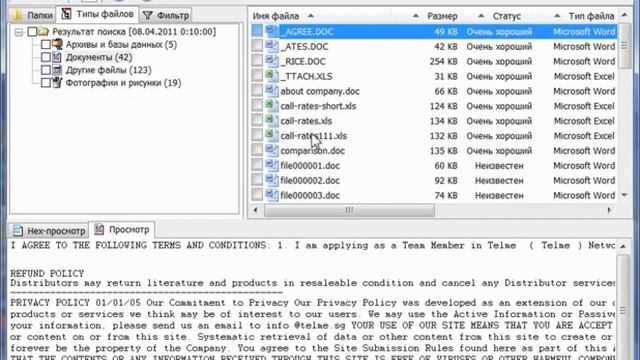Click file list scroll down arrow
The width and height of the screenshot is (640, 360).
click(624, 195)
